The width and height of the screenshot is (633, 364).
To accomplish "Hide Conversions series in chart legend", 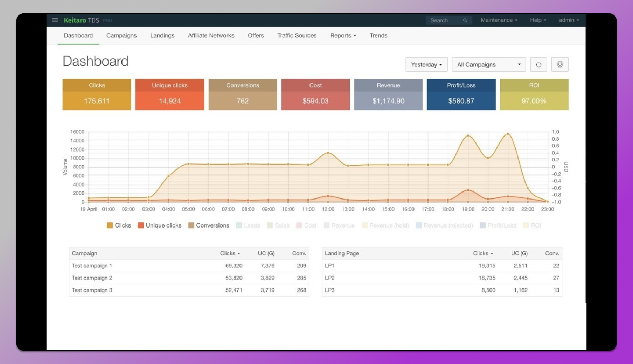I will point(209,225).
